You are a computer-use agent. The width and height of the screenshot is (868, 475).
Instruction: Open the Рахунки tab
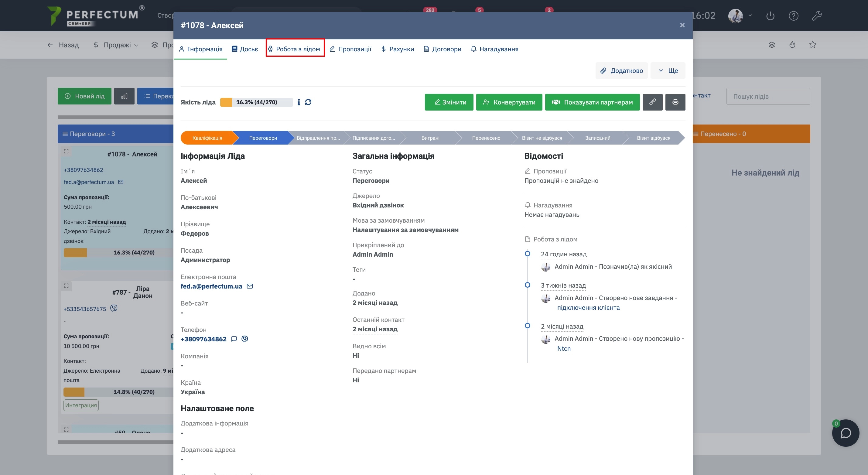coord(397,49)
